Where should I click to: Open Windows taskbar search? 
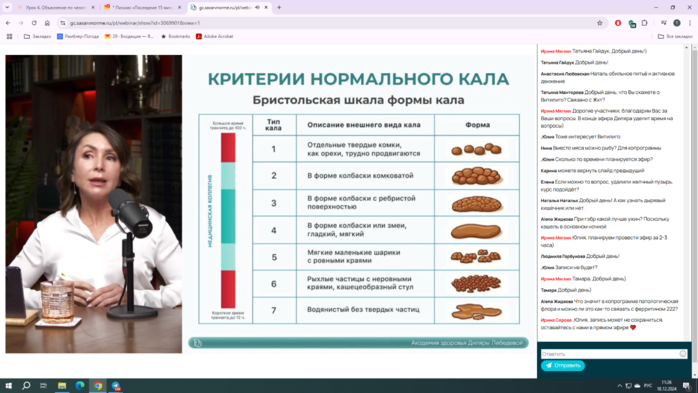click(26, 386)
